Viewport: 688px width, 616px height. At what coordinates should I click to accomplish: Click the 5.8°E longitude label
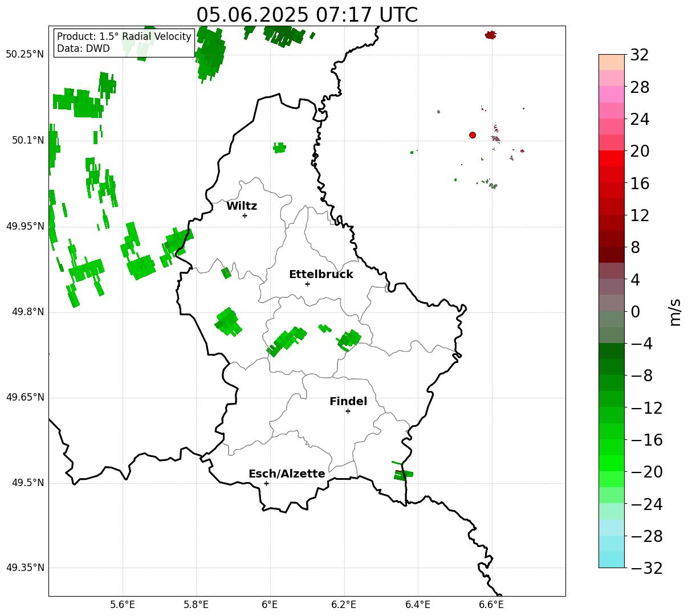pos(197,605)
